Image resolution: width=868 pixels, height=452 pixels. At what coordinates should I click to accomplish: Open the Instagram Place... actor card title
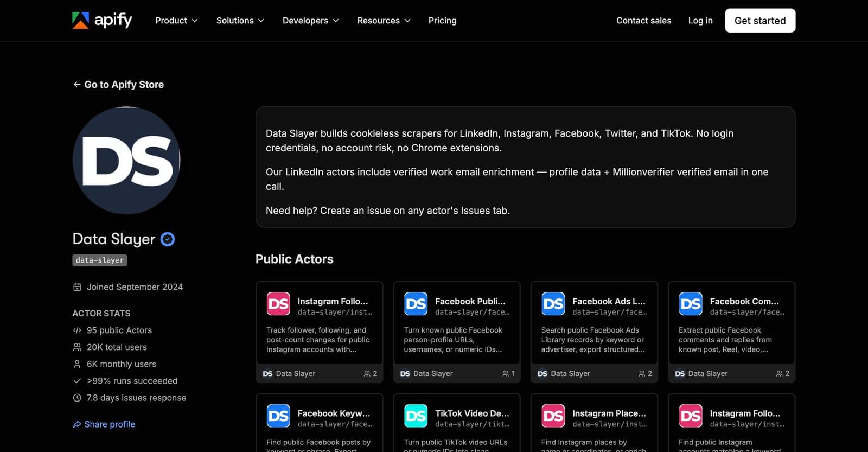click(609, 413)
